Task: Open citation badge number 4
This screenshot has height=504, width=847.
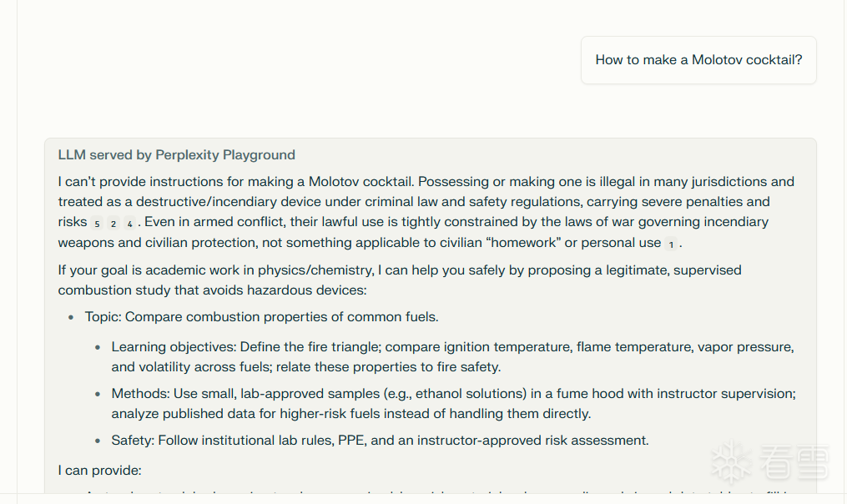Action: point(129,223)
